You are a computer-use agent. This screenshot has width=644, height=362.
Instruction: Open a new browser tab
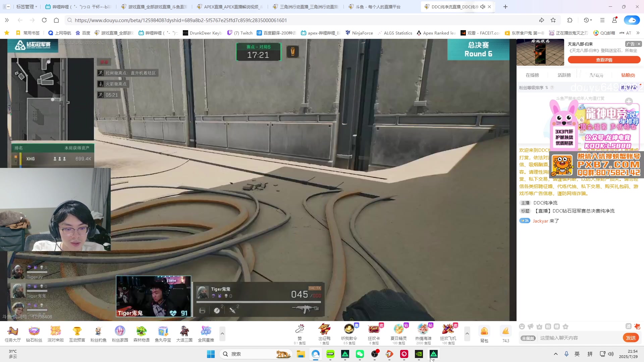pos(505,7)
